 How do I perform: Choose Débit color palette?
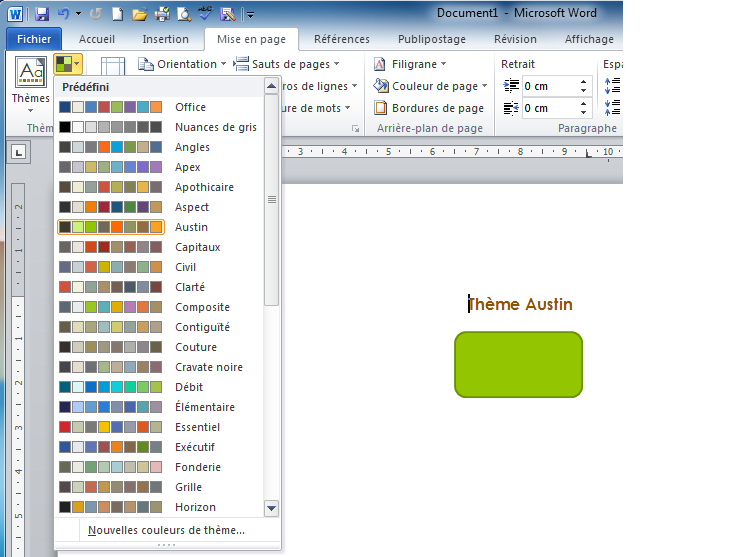[159, 387]
